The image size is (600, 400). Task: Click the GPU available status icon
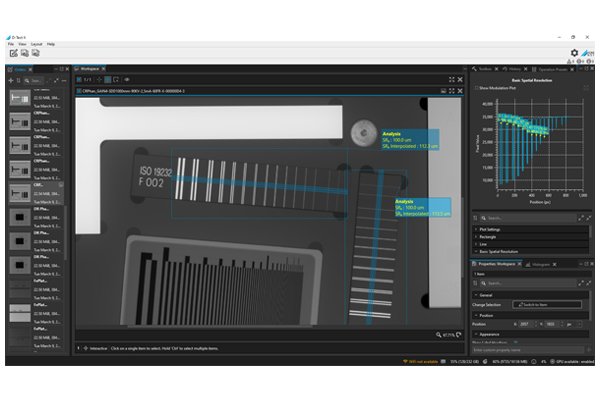552,361
